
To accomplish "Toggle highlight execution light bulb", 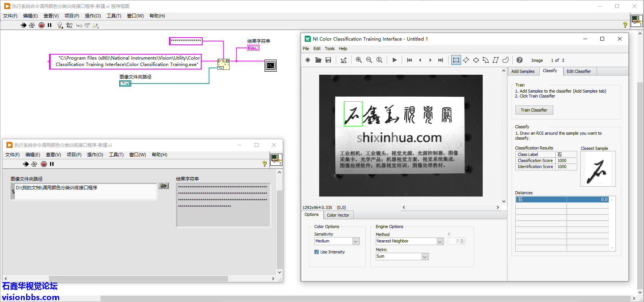I will [60, 25].
